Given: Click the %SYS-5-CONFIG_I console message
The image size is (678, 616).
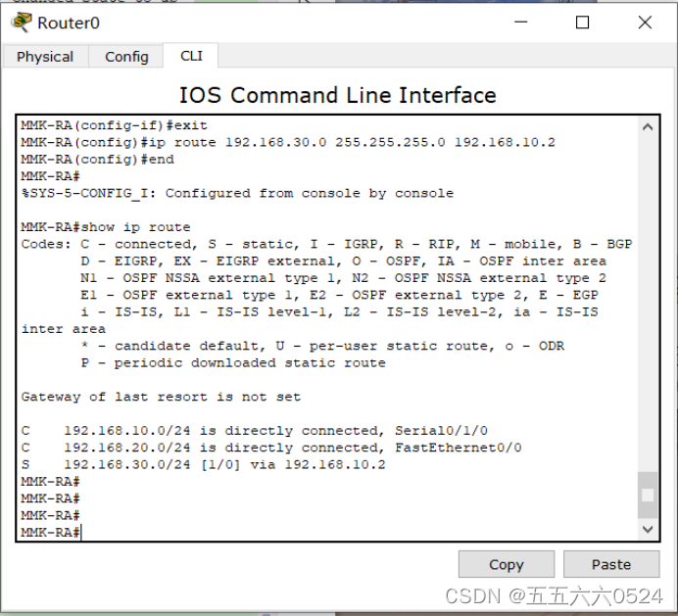Looking at the screenshot, I should [237, 193].
